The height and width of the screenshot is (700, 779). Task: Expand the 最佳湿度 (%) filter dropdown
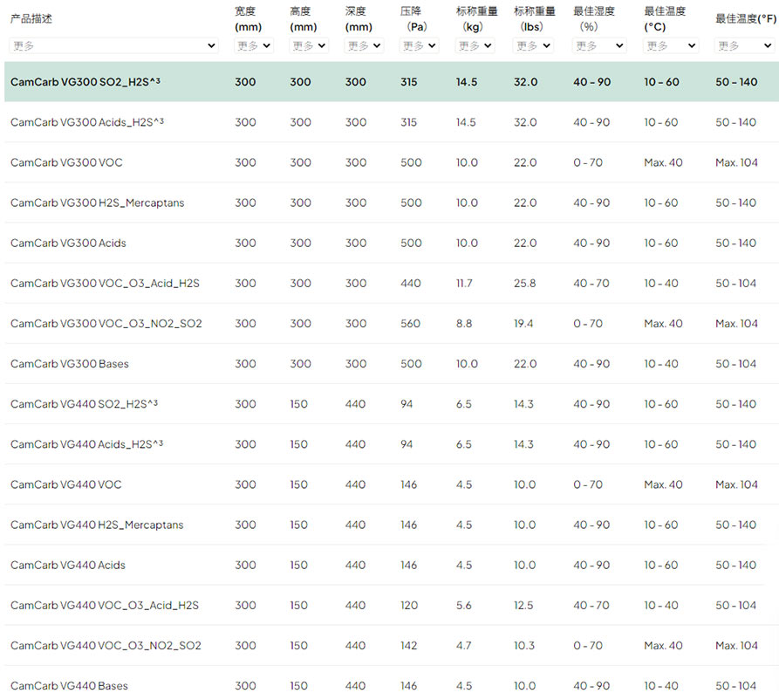599,45
